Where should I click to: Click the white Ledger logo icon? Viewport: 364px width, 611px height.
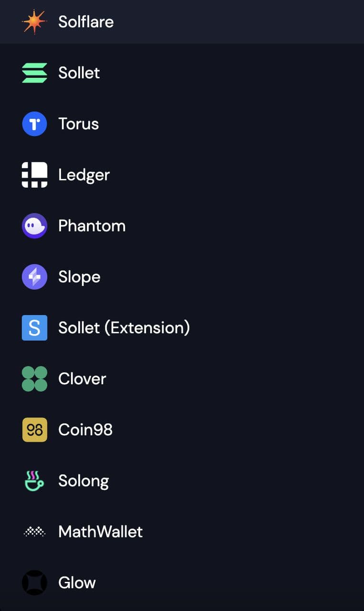coord(34,175)
